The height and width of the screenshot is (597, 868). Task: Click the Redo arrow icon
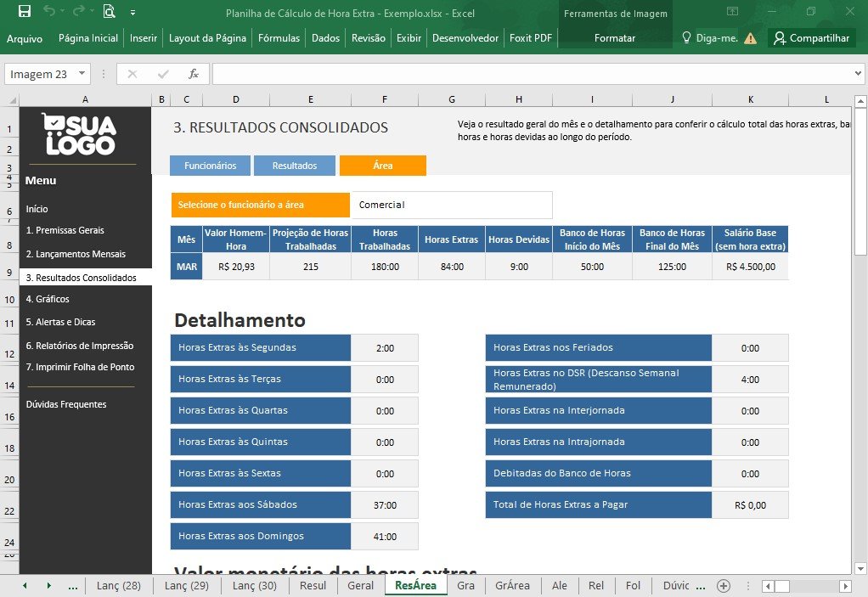79,11
